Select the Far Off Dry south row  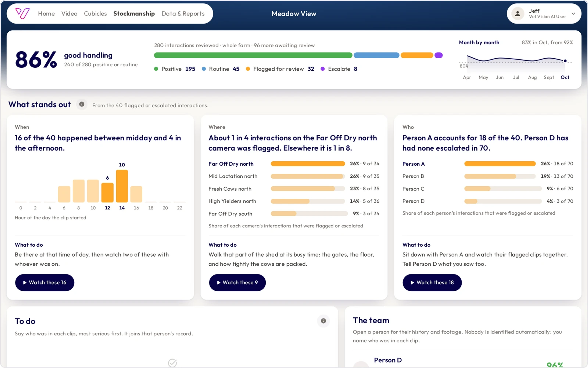(294, 214)
